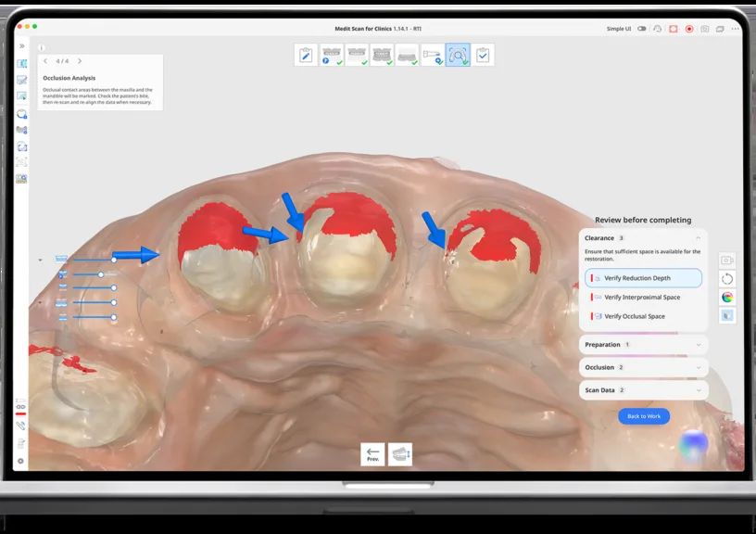Toggle the model display mode icon below color wheel

[x=727, y=316]
